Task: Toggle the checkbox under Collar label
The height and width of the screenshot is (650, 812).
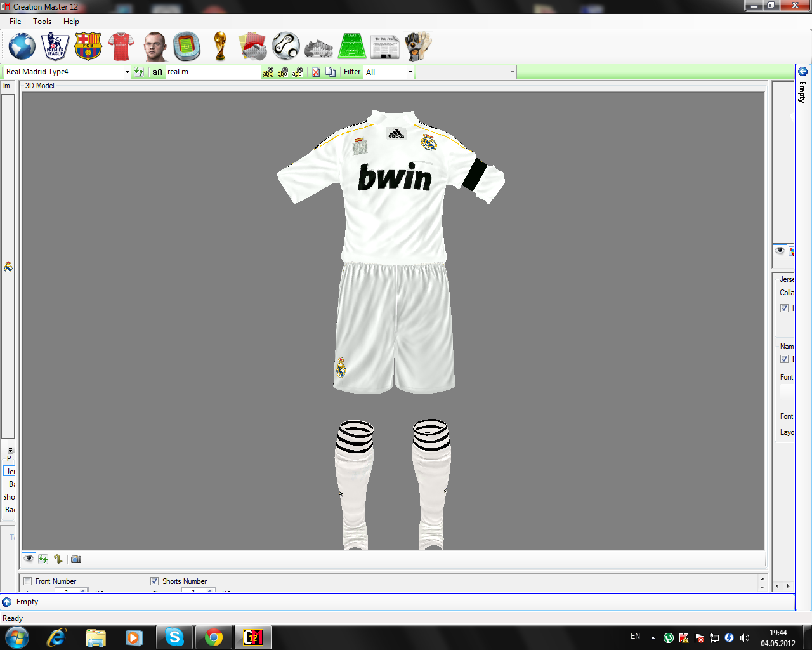Action: click(x=784, y=308)
